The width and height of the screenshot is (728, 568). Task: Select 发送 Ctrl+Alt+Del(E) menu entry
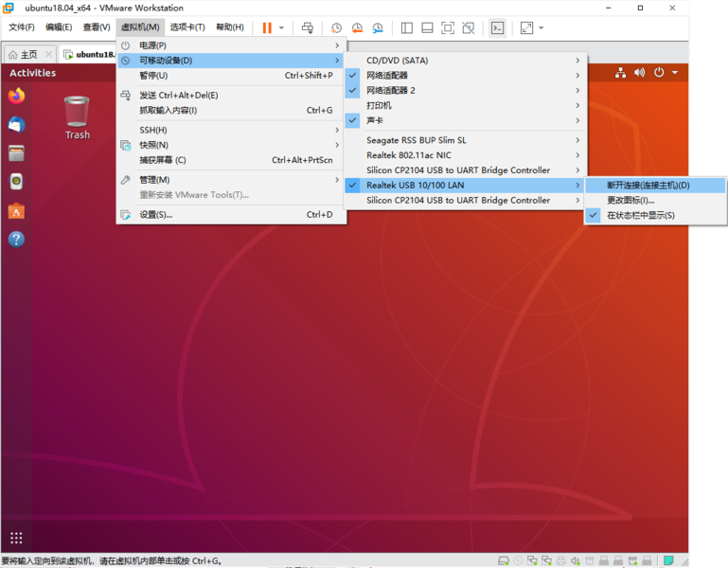click(231, 96)
